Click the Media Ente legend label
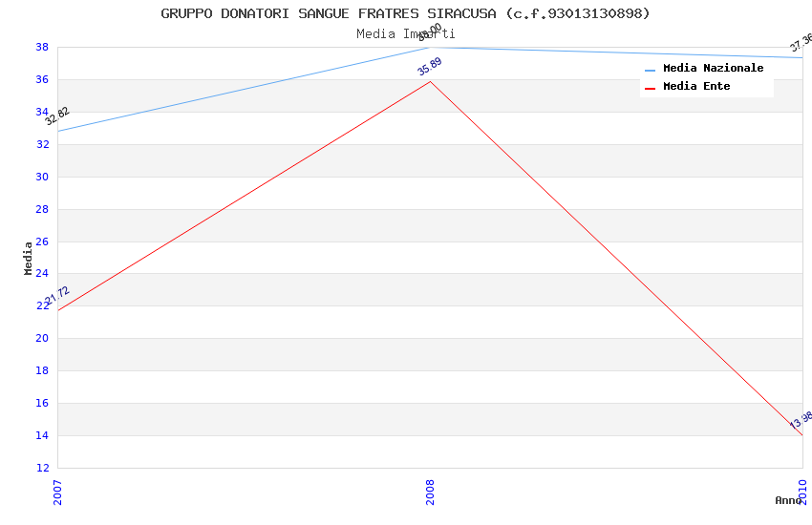Image resolution: width=812 pixels, height=525 pixels. coord(696,86)
